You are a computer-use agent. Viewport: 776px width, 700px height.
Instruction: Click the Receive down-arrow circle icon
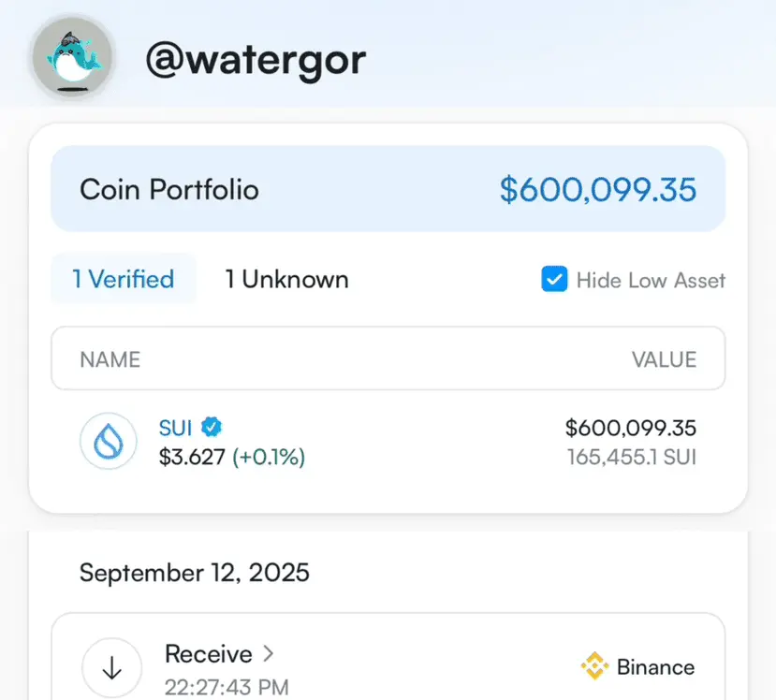[x=111, y=668]
